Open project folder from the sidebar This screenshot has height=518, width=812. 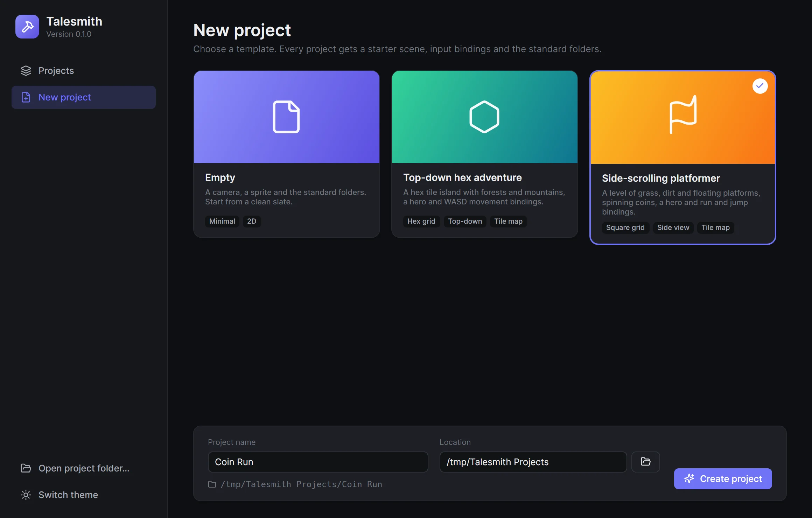(84, 468)
